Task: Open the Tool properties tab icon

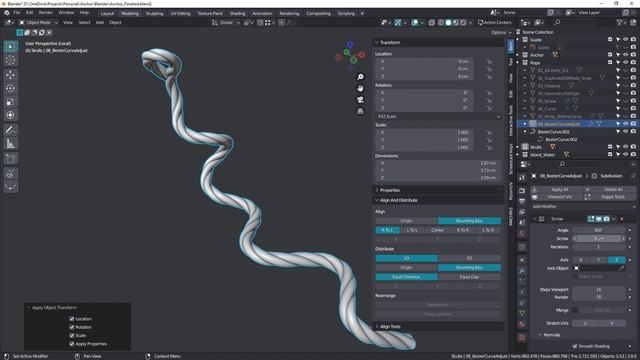Action: coord(522,178)
